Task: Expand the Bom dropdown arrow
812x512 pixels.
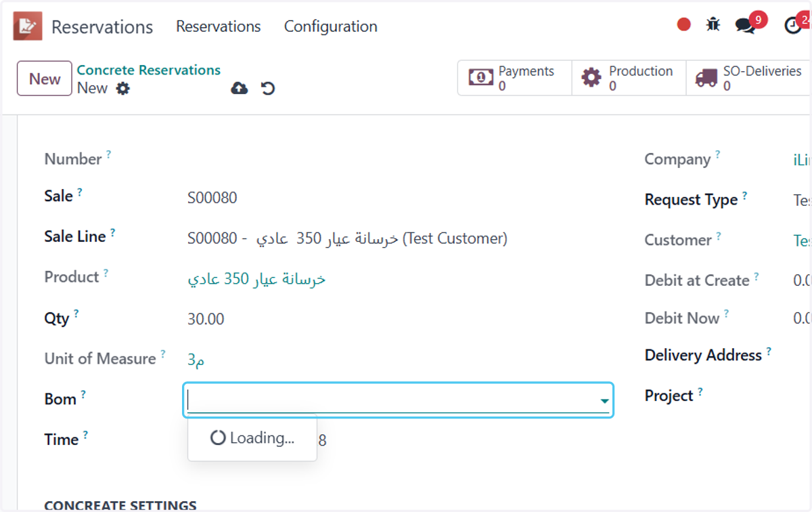Action: [x=604, y=402]
